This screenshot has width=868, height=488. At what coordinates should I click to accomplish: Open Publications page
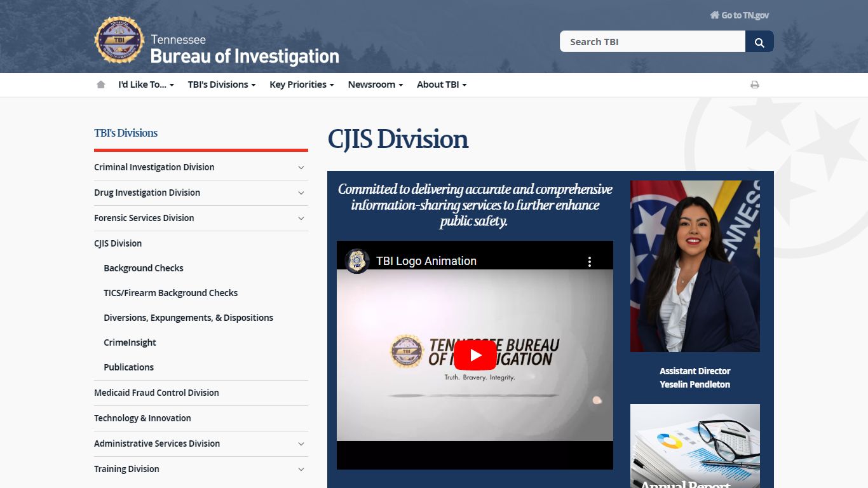(129, 367)
